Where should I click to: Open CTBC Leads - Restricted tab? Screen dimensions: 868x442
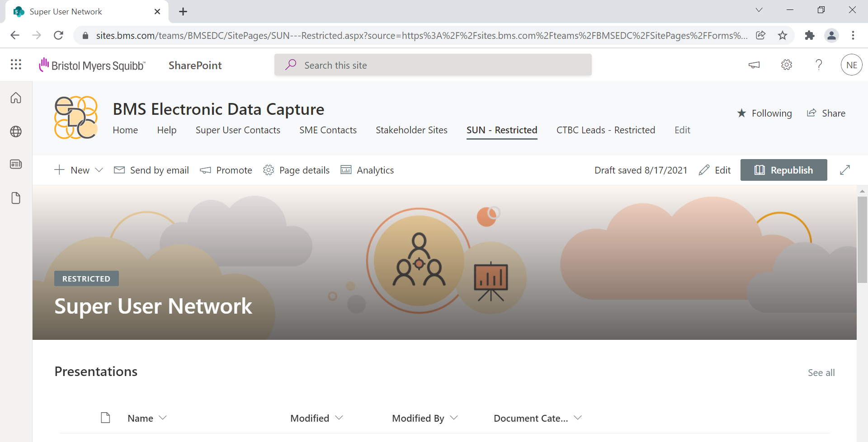606,130
